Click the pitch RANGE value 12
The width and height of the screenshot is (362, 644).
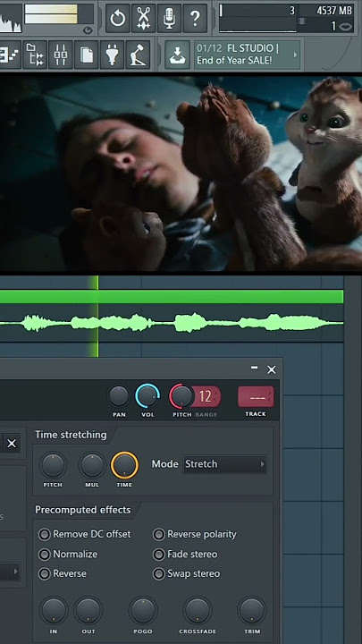pos(206,396)
